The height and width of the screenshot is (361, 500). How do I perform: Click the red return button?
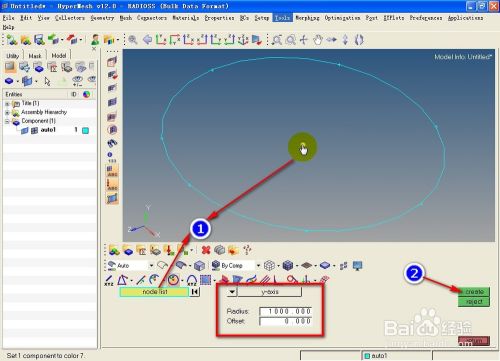coord(474,341)
